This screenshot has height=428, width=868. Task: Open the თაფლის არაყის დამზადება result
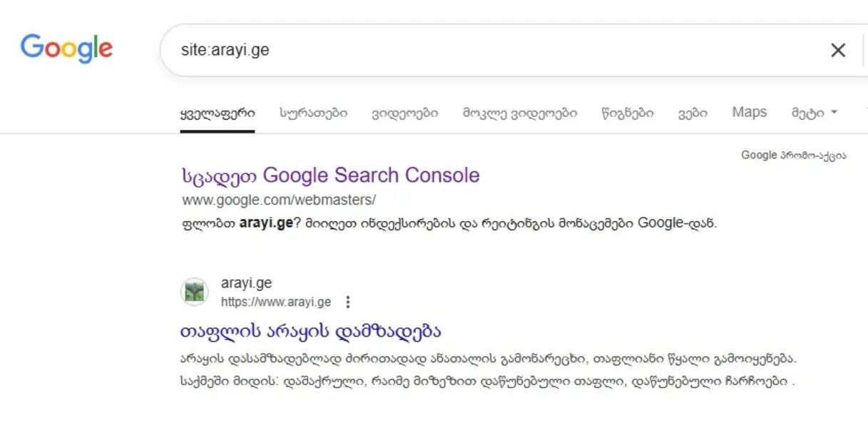311,332
